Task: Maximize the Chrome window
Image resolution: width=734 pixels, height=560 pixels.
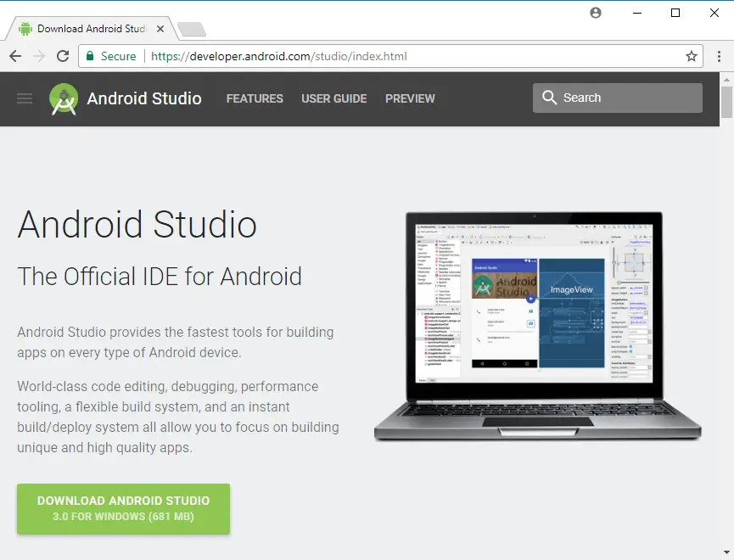Action: pos(675,13)
